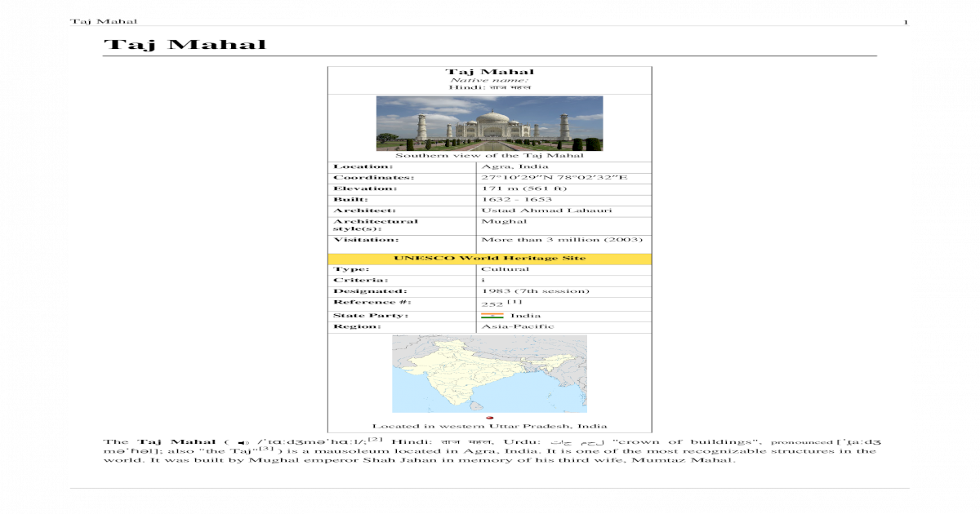The height and width of the screenshot is (514, 980).
Task: Click the India flag icon in State Party row
Action: click(492, 316)
